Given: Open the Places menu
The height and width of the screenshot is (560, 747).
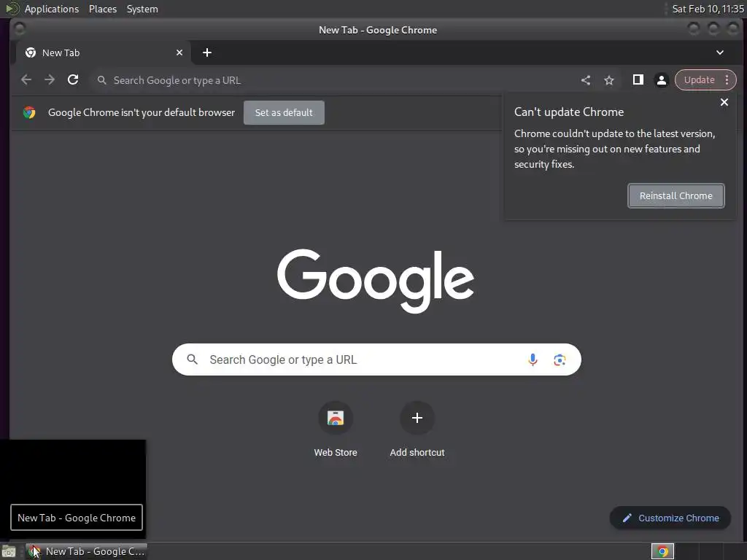Looking at the screenshot, I should pyautogui.click(x=102, y=9).
